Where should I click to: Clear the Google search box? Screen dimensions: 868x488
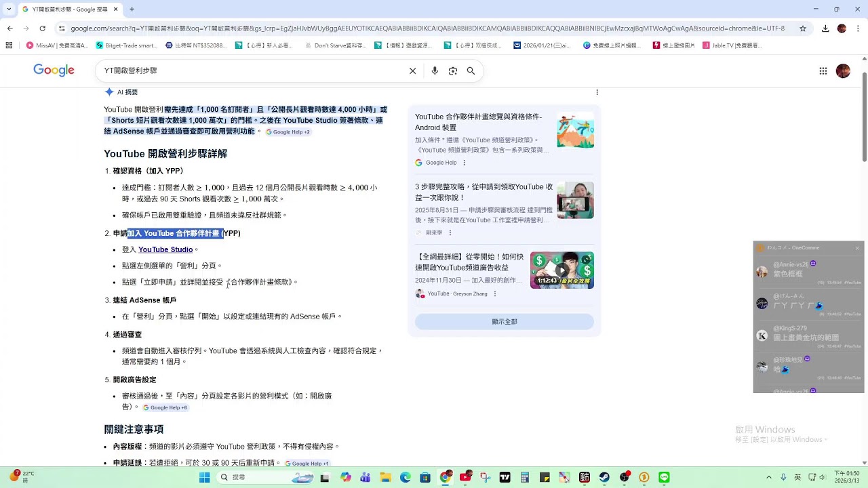click(412, 71)
